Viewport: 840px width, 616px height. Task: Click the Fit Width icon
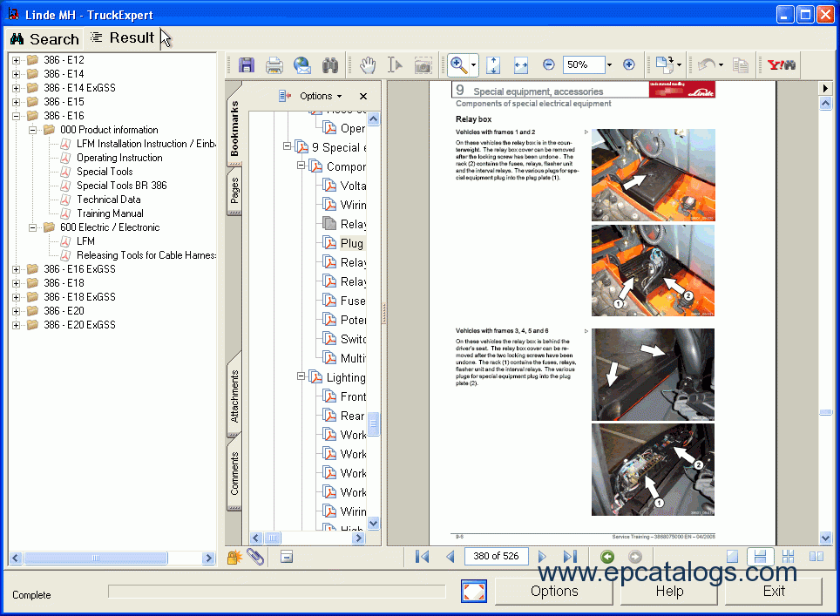pos(521,65)
